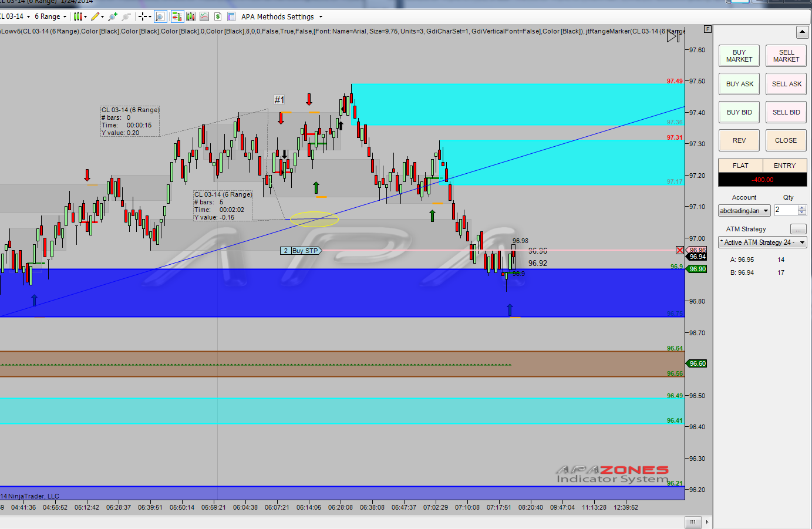Open the Indicators chart icon
812x529 pixels.
coord(204,16)
